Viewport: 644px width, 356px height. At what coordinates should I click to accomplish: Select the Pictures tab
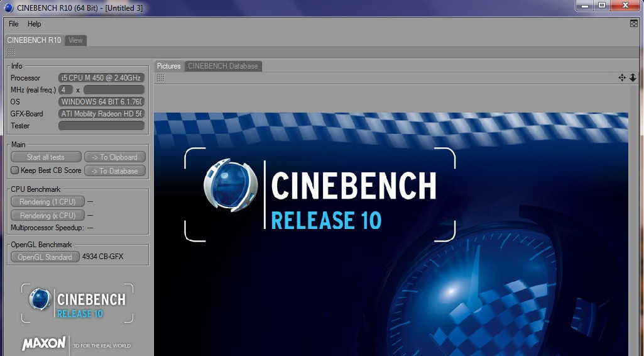click(169, 66)
